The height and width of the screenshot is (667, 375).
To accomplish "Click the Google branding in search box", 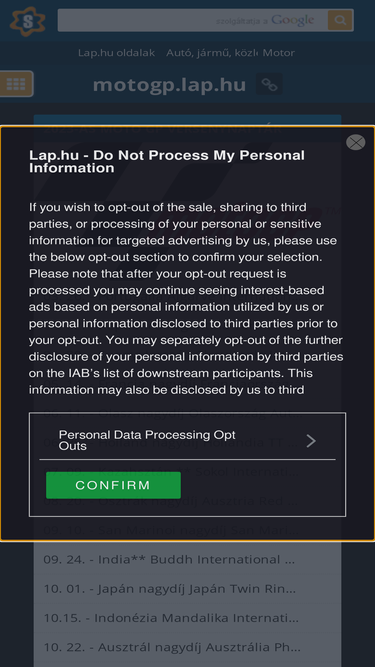I will click(x=293, y=20).
